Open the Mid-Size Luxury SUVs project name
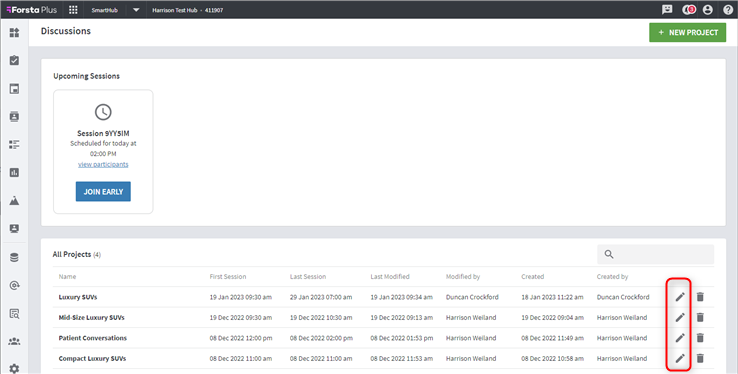The image size is (738, 374). coord(91,318)
